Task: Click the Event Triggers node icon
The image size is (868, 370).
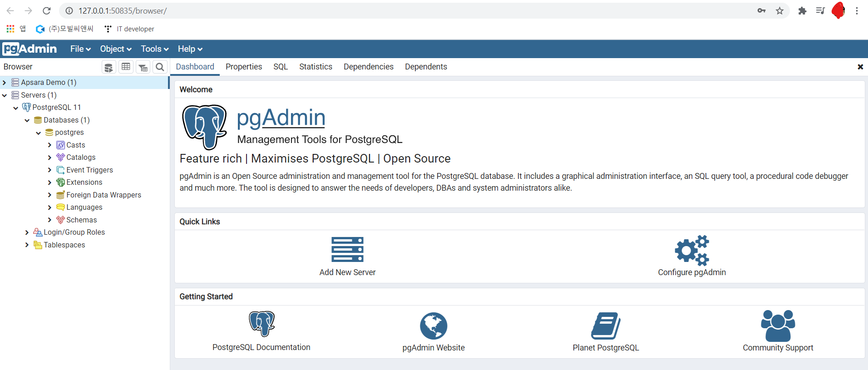Action: click(x=60, y=170)
